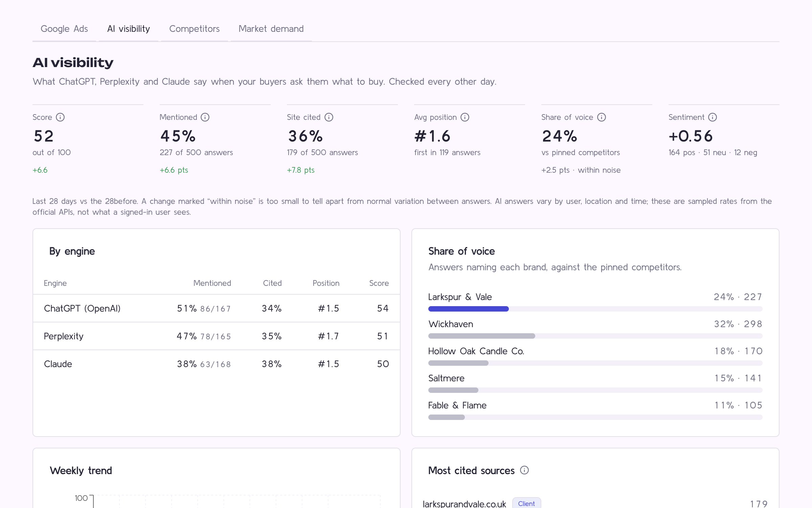
Task: Click the Larkspur & Vale share bar
Action: tap(595, 309)
